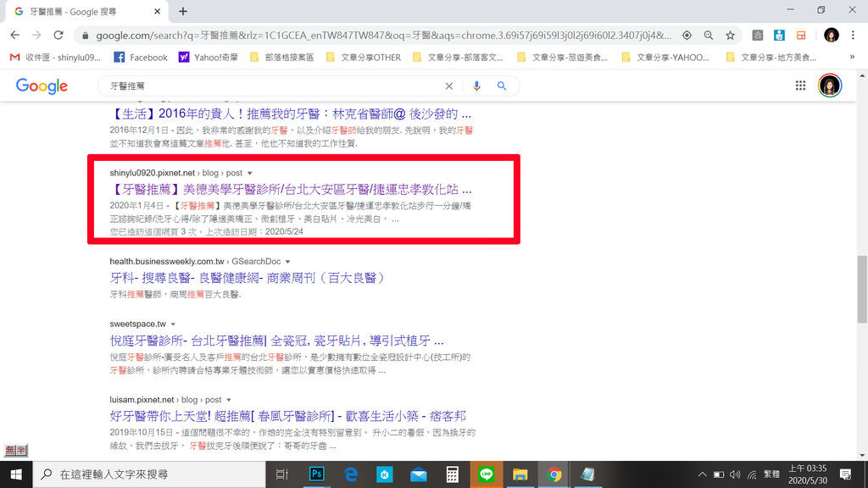Expand options arrow for shinylu0920.pixnet.net result
868x488 pixels.
pyautogui.click(x=250, y=173)
